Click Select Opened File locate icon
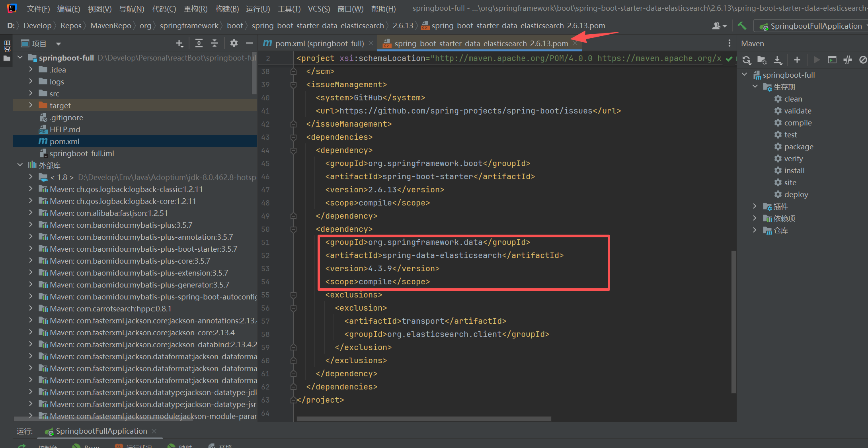 (179, 43)
